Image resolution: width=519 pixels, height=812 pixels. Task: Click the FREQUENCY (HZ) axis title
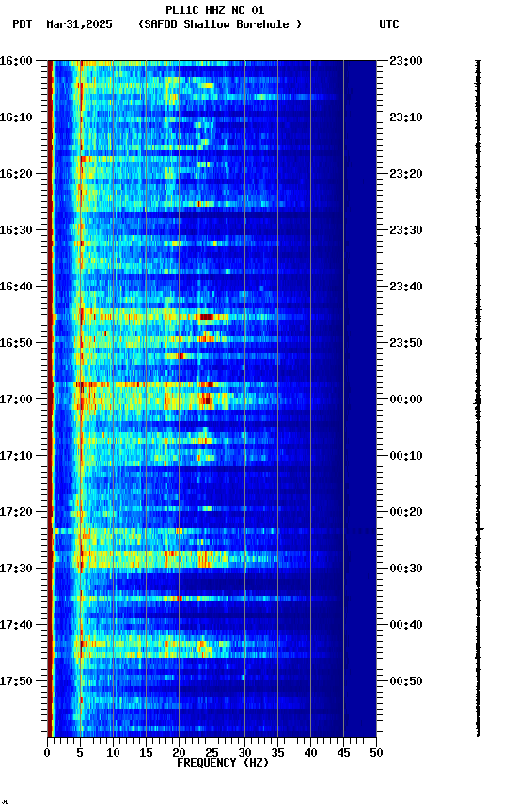pyautogui.click(x=223, y=763)
